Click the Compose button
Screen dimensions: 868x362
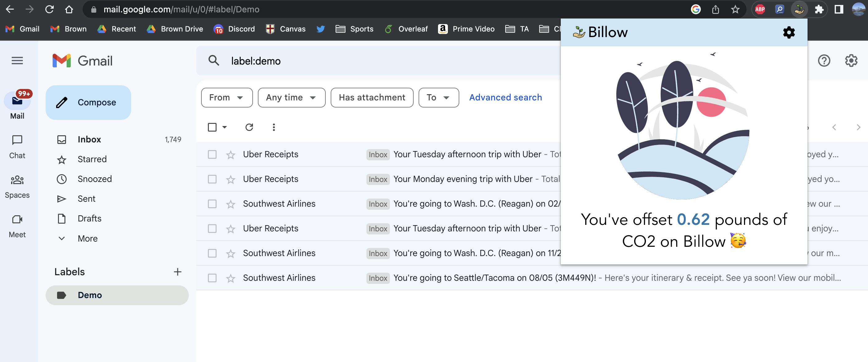pyautogui.click(x=88, y=102)
